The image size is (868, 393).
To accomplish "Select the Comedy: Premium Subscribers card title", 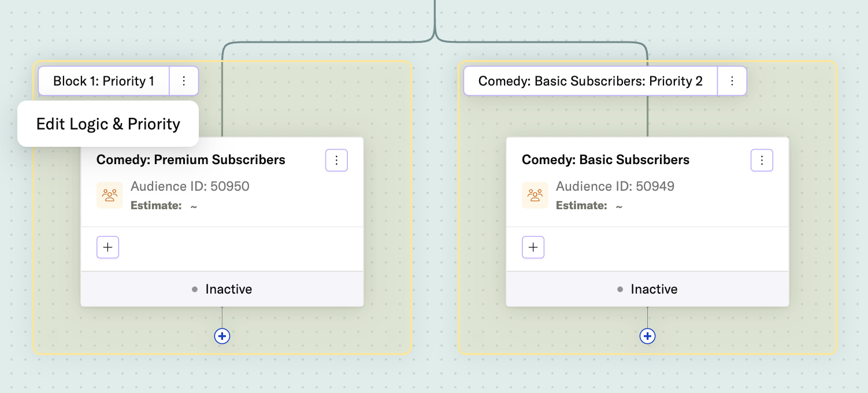I will (190, 160).
